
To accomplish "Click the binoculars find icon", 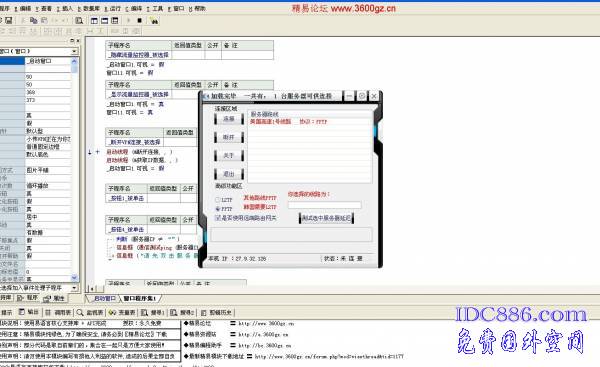I will tap(154, 21).
